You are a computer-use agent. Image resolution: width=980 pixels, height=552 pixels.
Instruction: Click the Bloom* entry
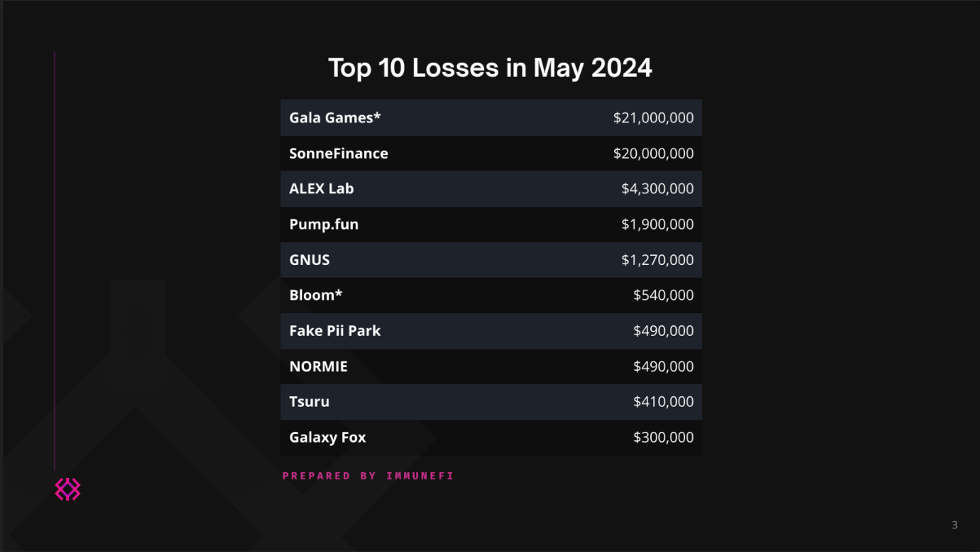click(315, 295)
